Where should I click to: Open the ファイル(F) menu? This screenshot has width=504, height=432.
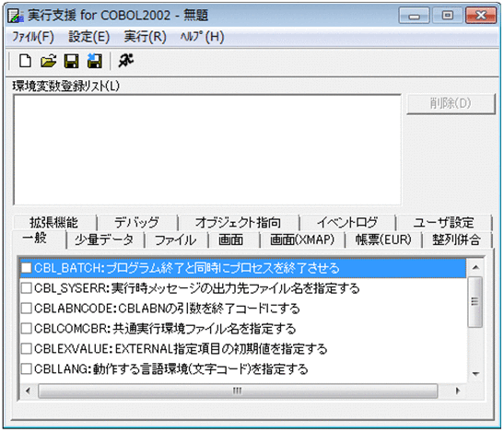pyautogui.click(x=33, y=37)
